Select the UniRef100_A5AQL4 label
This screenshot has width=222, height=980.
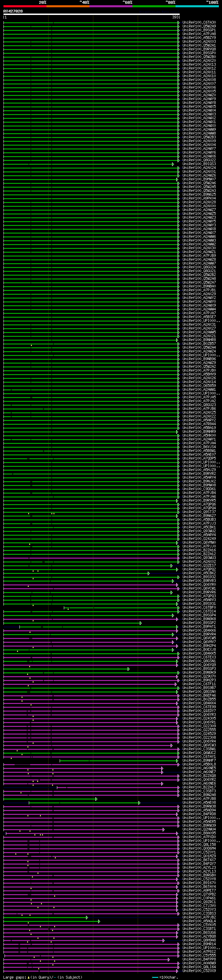click(199, 921)
